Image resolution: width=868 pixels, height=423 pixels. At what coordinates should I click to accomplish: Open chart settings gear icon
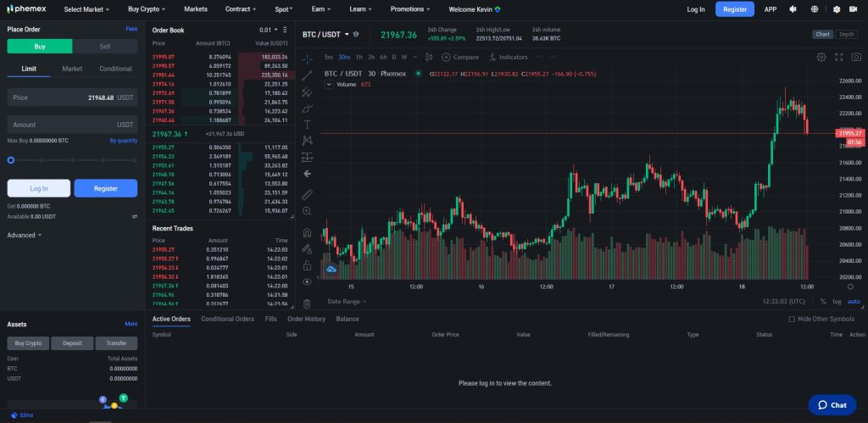click(x=821, y=57)
